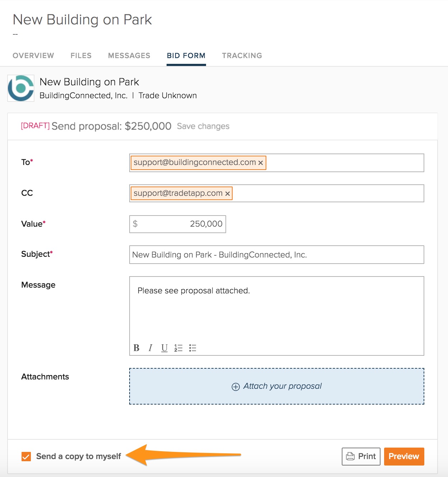Insert a numbered list in message
Screen dimensions: 448x477
click(x=178, y=348)
